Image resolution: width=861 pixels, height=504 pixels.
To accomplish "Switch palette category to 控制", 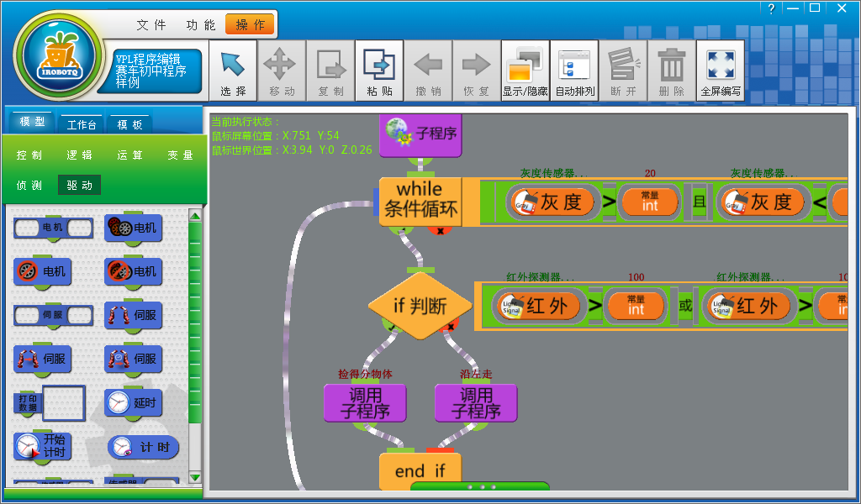I will (29, 155).
